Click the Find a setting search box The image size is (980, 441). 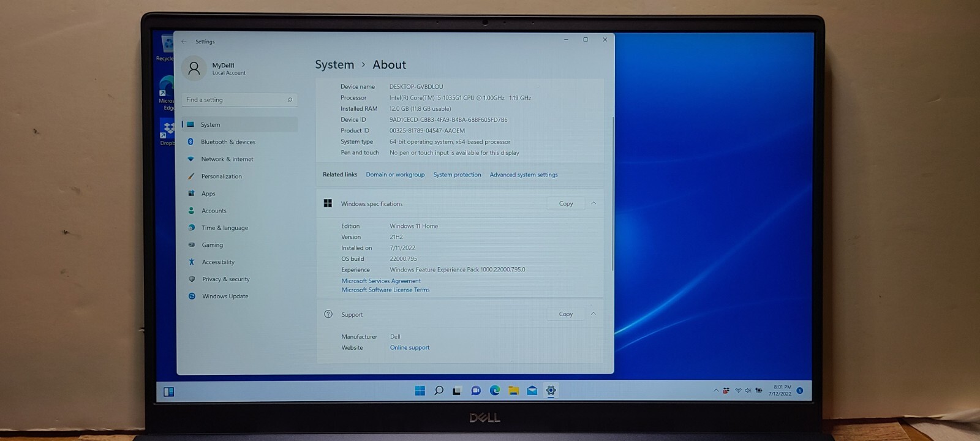click(x=239, y=100)
